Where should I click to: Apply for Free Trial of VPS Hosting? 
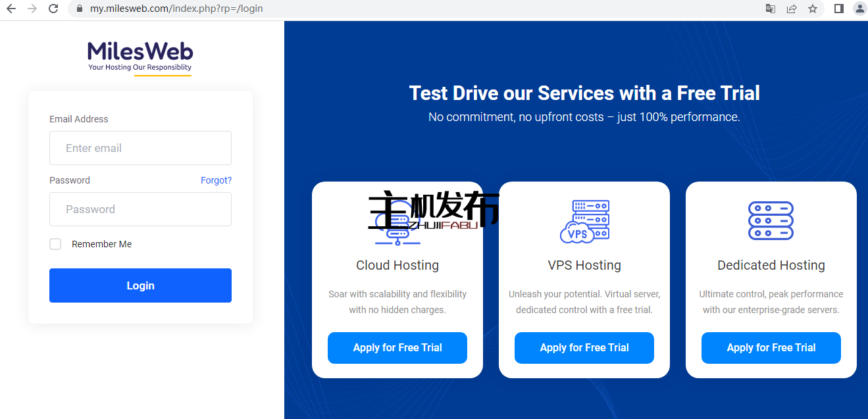click(x=584, y=348)
